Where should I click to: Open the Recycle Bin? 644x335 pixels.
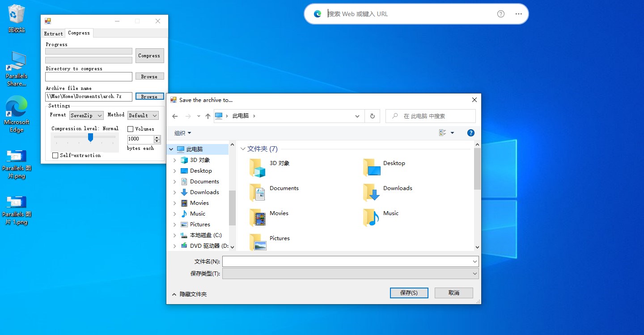17,17
